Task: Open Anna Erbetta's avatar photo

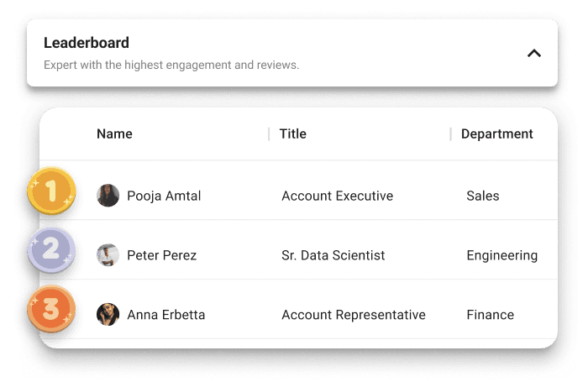Action: pos(108,315)
